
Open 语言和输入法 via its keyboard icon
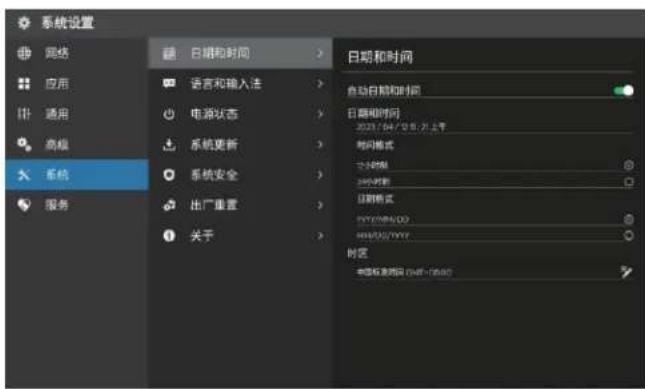[x=169, y=83]
